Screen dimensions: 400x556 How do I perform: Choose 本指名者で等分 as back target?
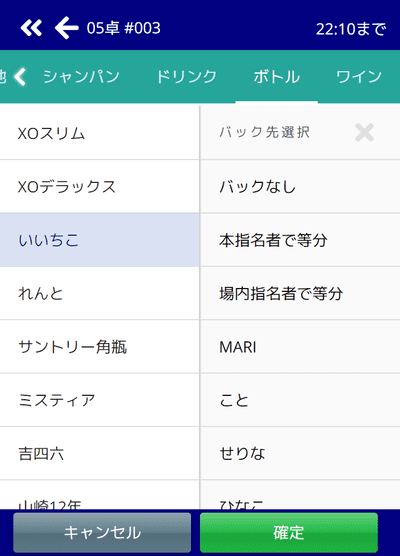coord(300,240)
